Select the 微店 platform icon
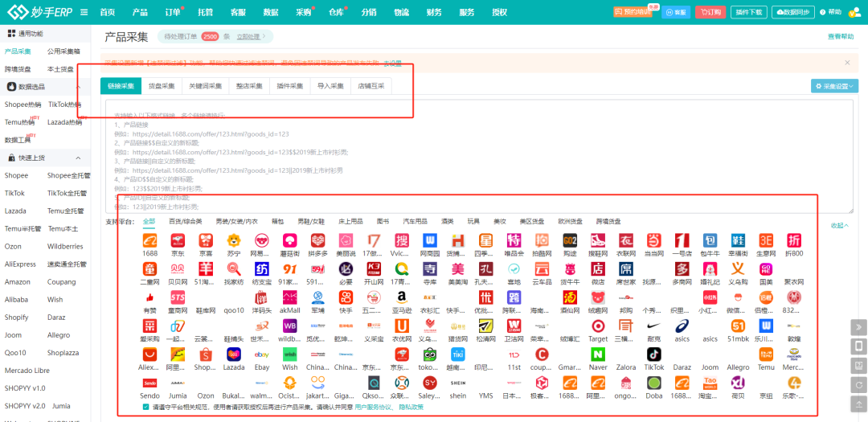Viewport: 868px width, 422px height. [598, 268]
